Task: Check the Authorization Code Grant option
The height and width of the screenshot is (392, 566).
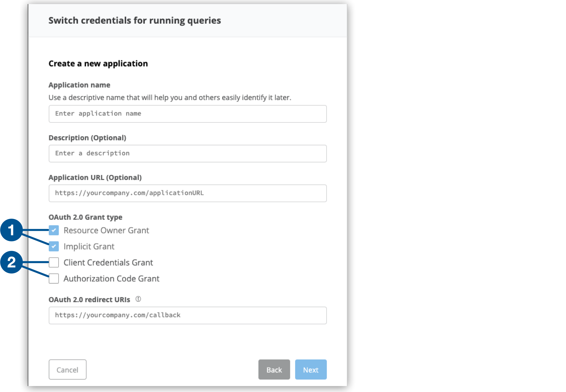Action: 53,279
